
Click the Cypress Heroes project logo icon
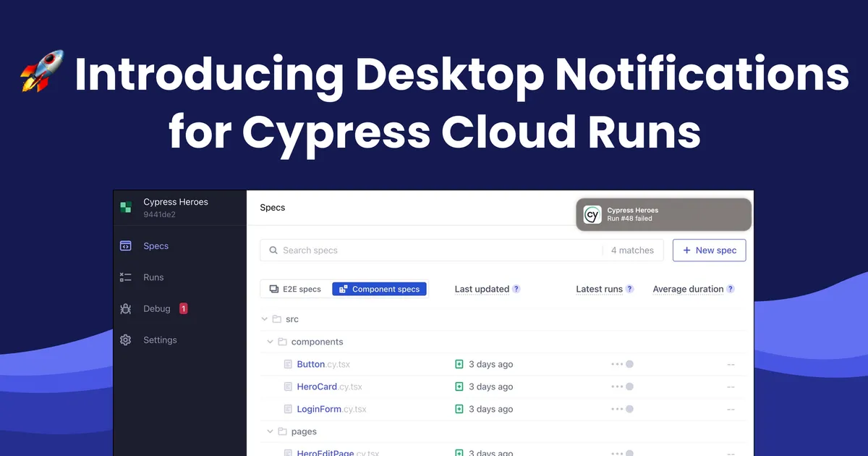click(126, 208)
